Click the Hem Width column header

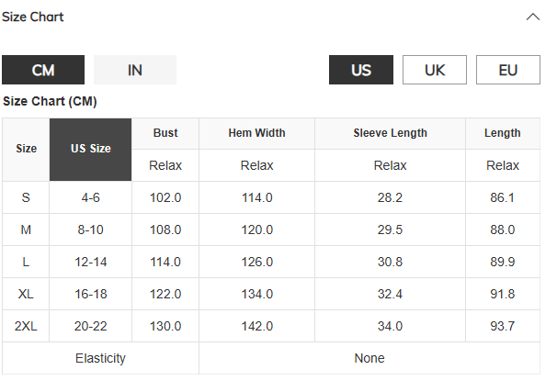click(256, 133)
